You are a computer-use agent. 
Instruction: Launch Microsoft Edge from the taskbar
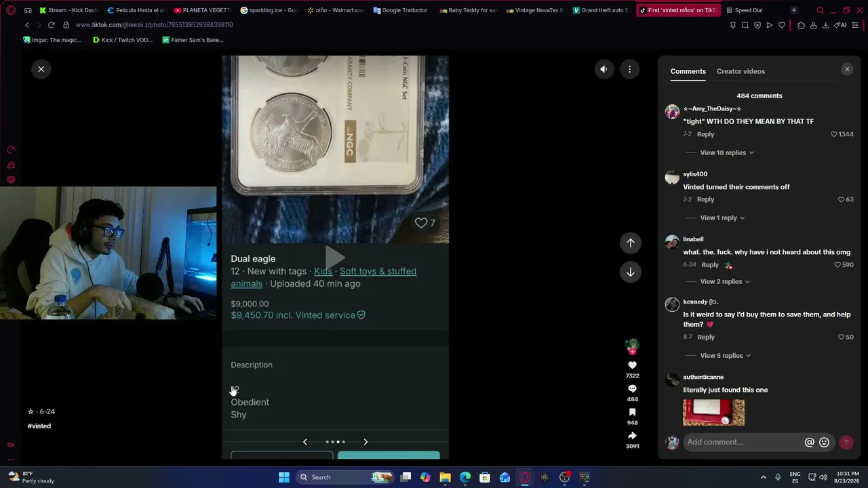click(x=465, y=477)
